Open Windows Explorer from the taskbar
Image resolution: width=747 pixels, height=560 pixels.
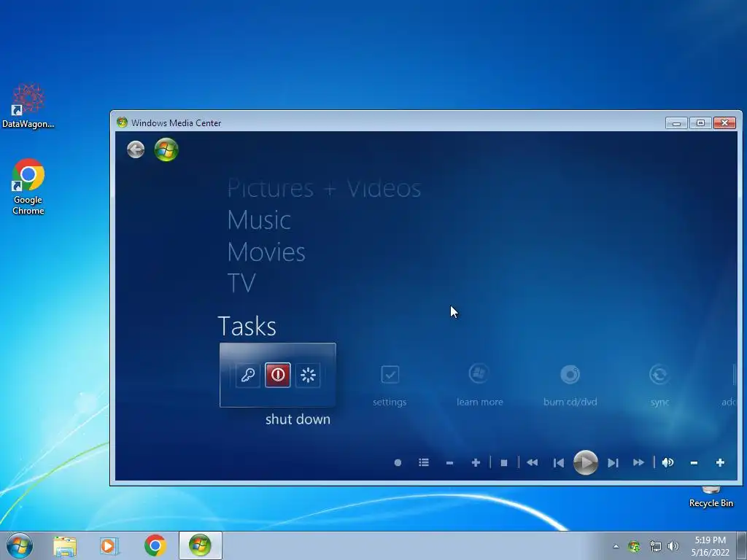click(x=65, y=545)
